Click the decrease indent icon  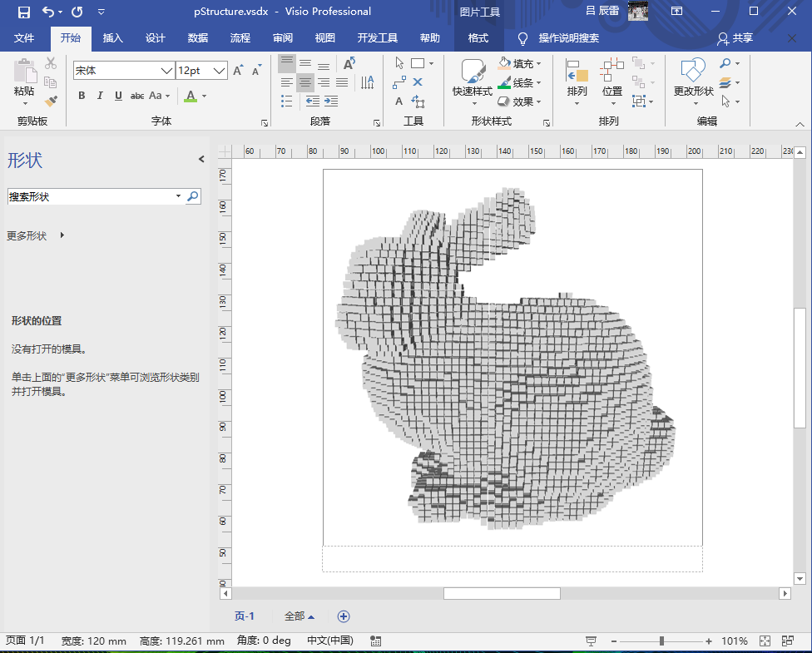[x=312, y=101]
